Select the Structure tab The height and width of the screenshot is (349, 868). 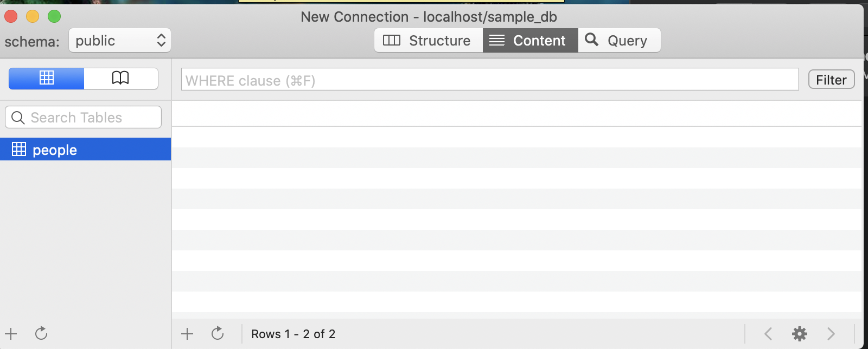point(429,40)
